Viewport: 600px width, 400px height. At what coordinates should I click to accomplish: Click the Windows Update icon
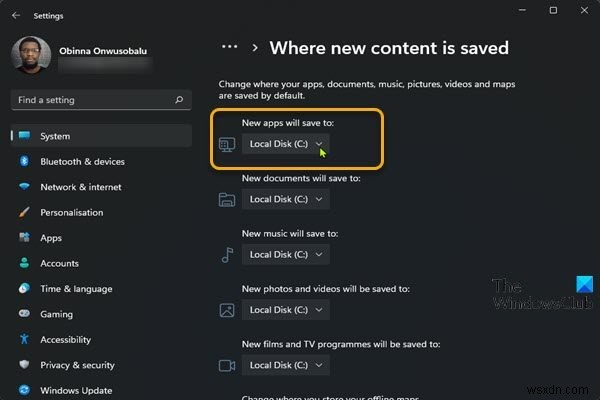22,390
